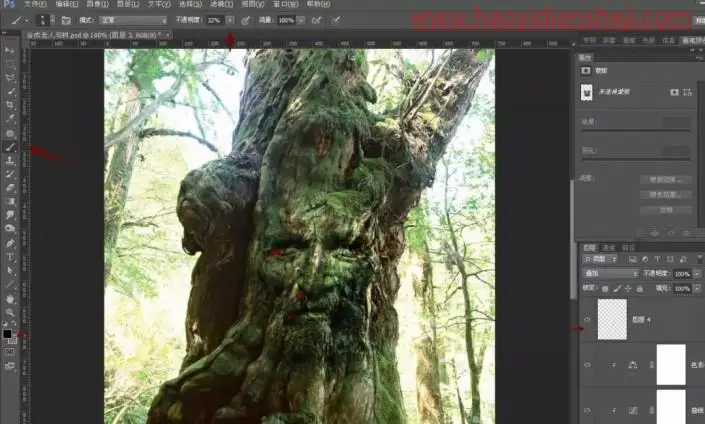Open layer opacity arrow in Layers panel
Viewport: 705px width, 424px height.
[x=697, y=273]
